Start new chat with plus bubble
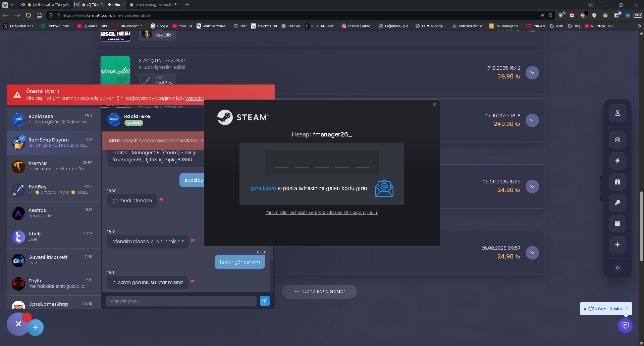The width and height of the screenshot is (644, 346). tap(35, 327)
